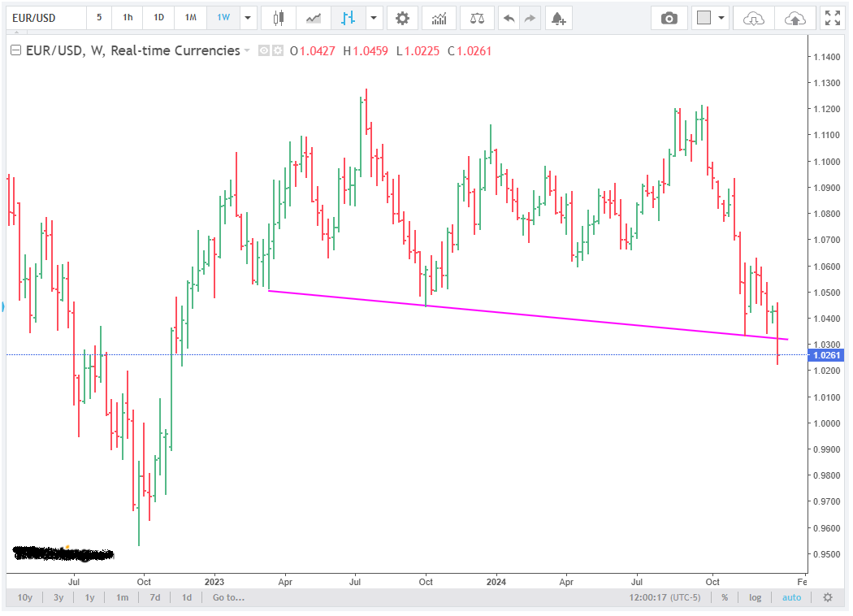Set the range to 1y

coord(90,597)
